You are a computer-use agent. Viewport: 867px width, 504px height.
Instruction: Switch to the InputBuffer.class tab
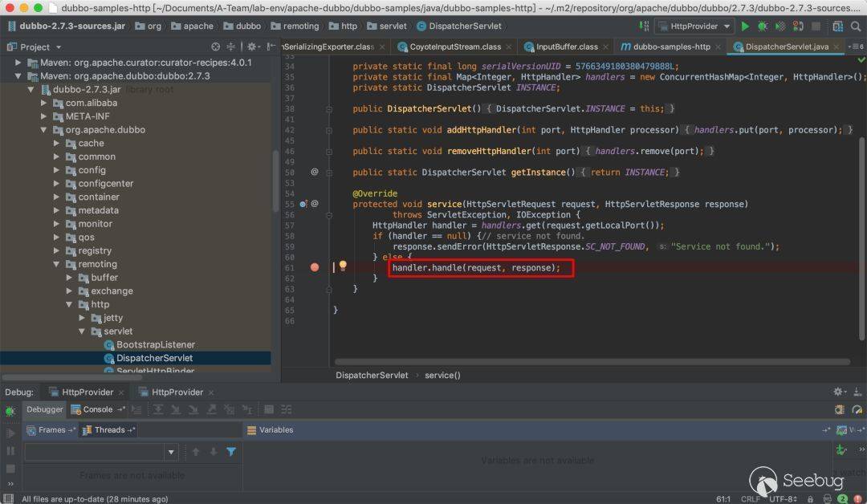567,47
